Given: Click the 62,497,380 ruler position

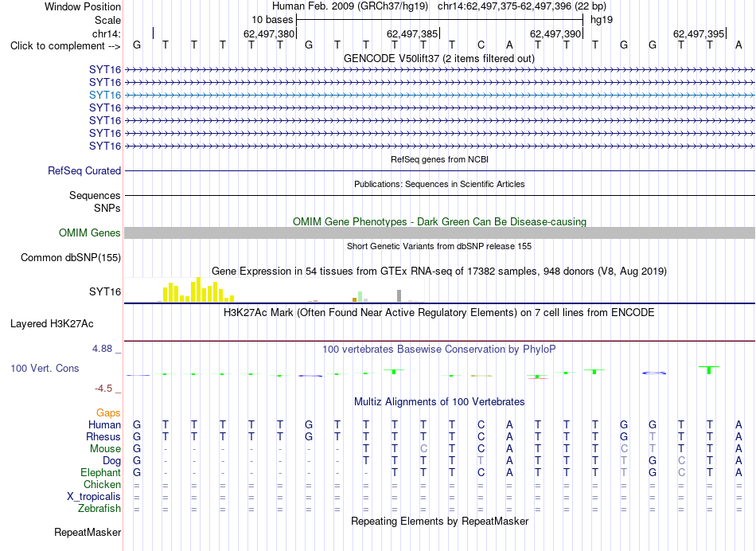Looking at the screenshot, I should point(269,33).
